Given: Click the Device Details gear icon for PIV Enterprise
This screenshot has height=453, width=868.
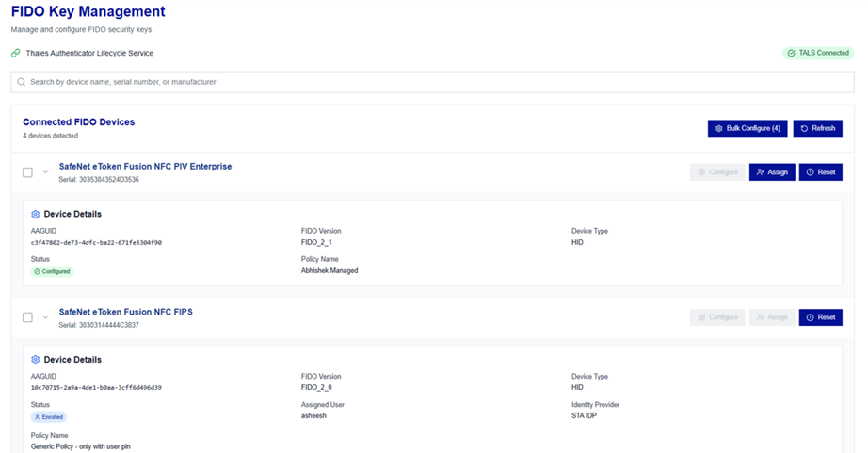Looking at the screenshot, I should [36, 214].
